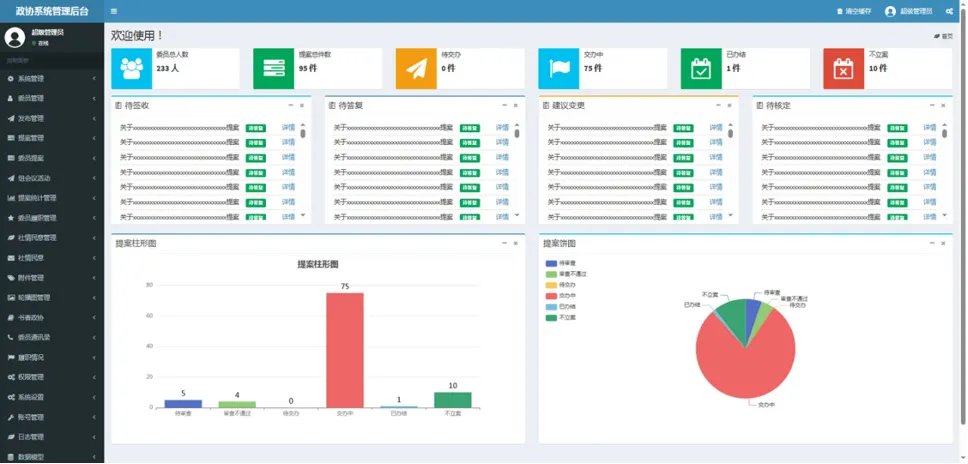Image resolution: width=968 pixels, height=464 pixels.
Task: Toggle the sidebar with the hamburger icon
Action: pos(114,11)
